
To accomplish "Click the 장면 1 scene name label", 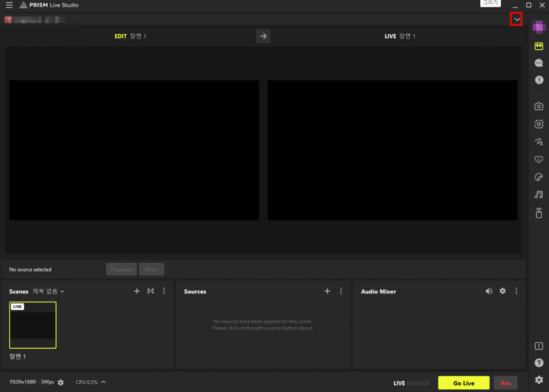I will point(18,356).
